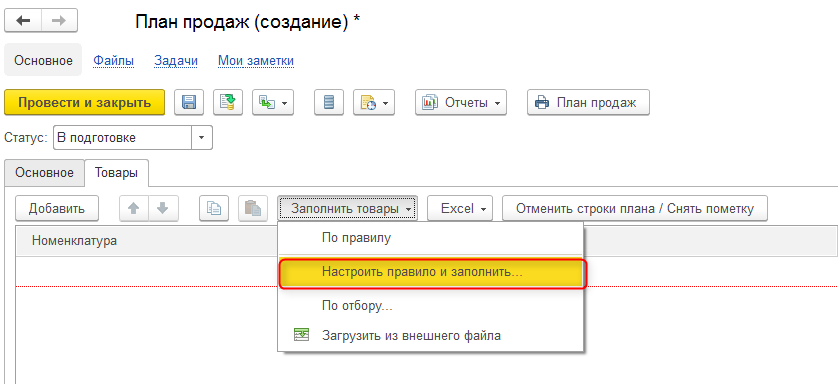Switch to the Основное inner tab
This screenshot has height=384, width=838.
point(44,173)
